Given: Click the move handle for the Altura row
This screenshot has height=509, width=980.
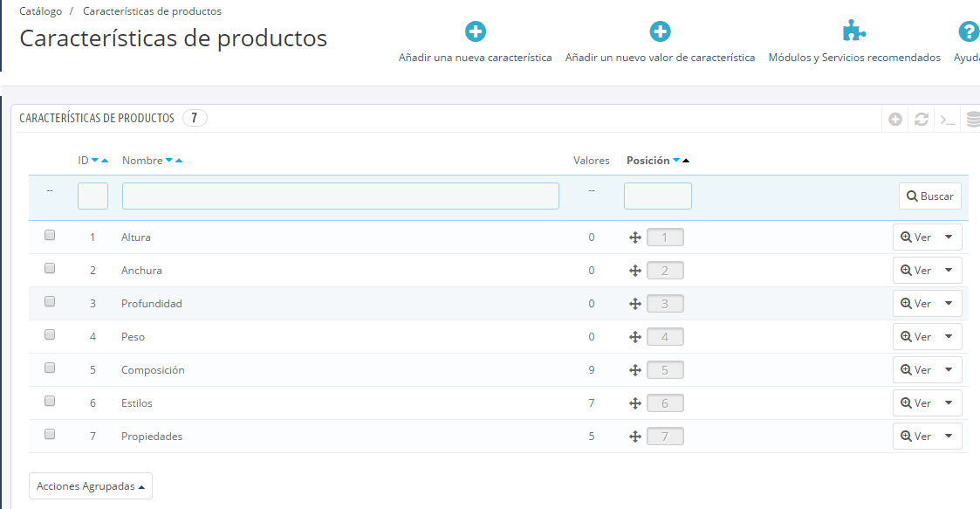Looking at the screenshot, I should 635,237.
